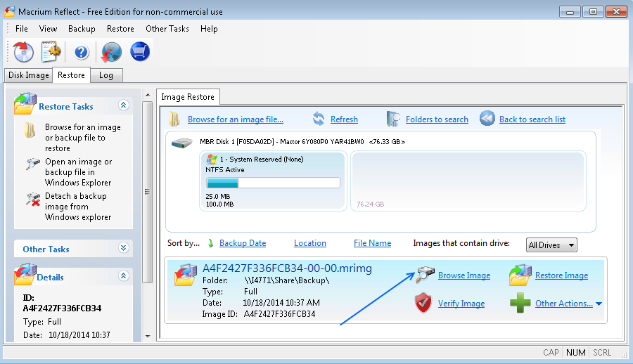The height and width of the screenshot is (364, 633).
Task: Click Back to search list link
Action: 532,119
